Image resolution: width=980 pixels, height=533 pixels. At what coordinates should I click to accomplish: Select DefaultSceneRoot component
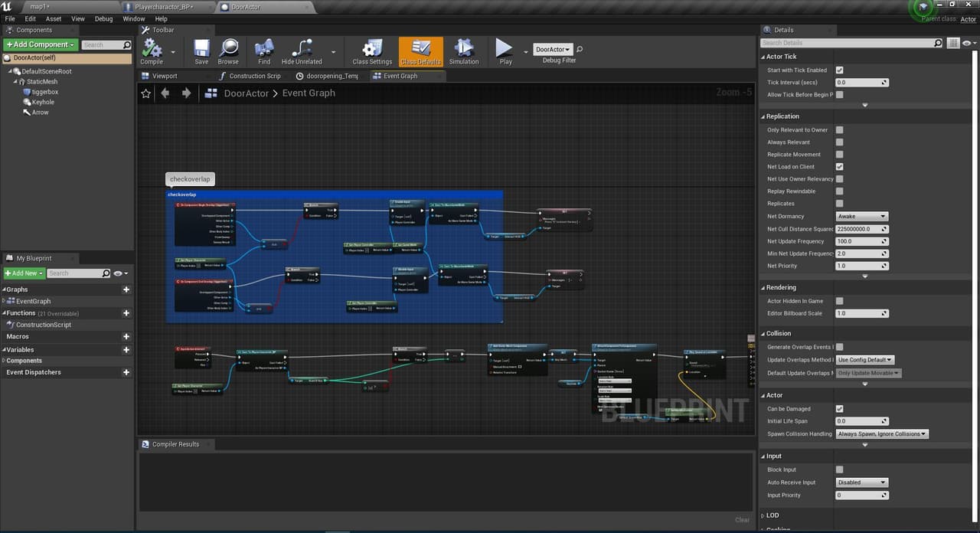[x=47, y=71]
